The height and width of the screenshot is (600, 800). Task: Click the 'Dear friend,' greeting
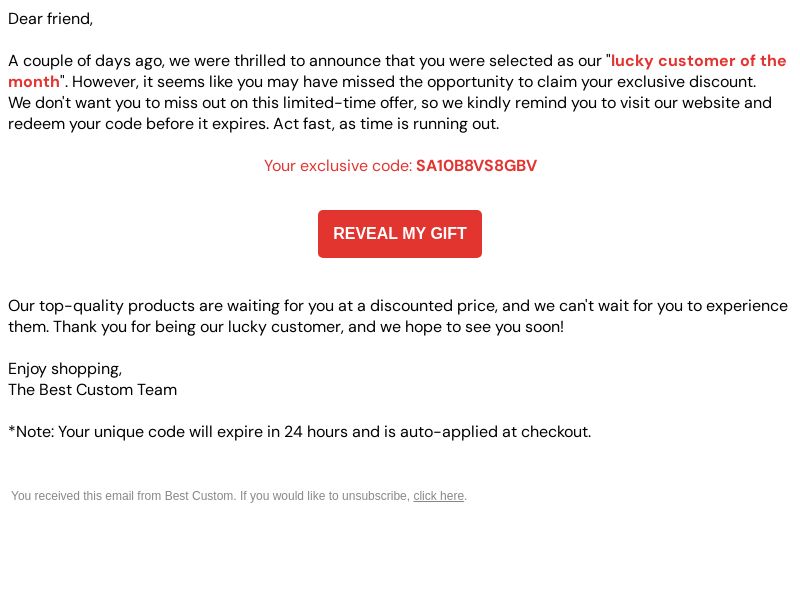[x=51, y=19]
